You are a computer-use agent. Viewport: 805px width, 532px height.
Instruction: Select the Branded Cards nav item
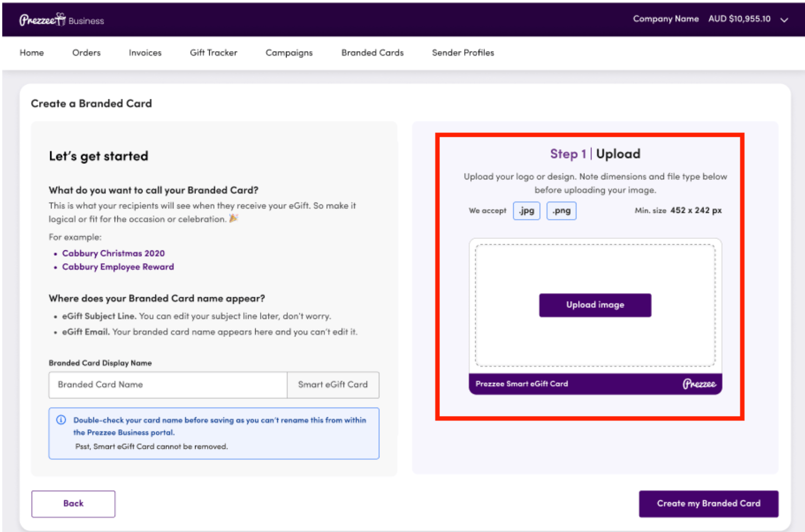[x=372, y=53]
